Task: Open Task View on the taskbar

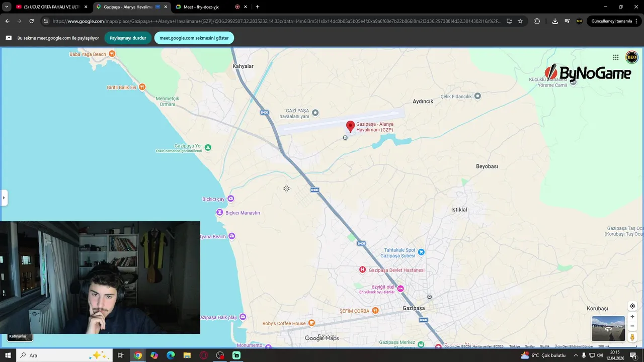Action: 121,355
